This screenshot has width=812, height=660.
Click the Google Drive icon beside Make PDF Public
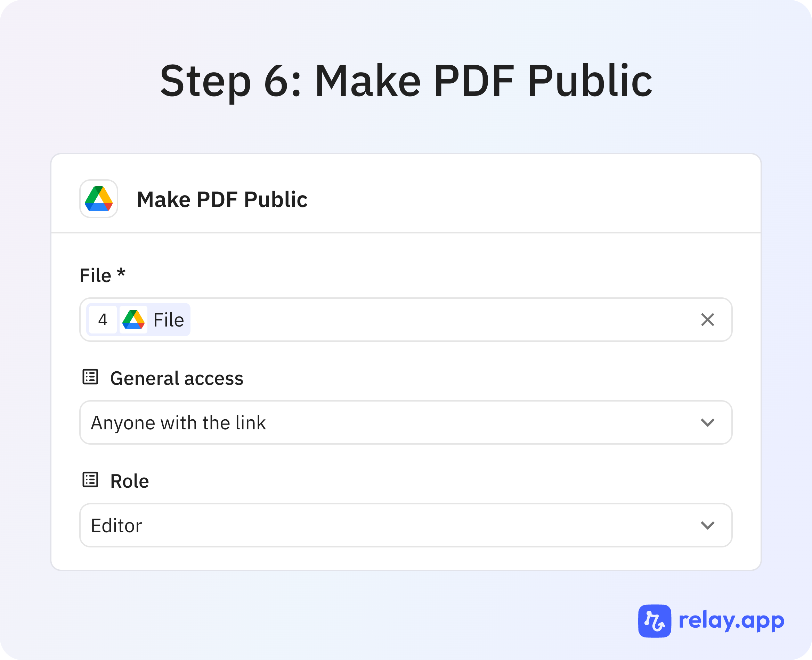point(99,198)
